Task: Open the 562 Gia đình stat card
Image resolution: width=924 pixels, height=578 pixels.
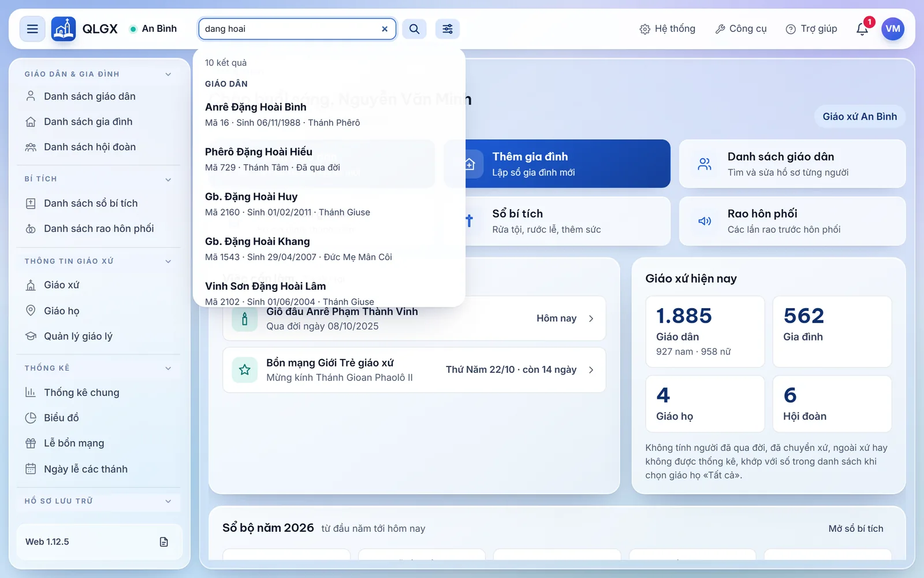Action: [832, 332]
